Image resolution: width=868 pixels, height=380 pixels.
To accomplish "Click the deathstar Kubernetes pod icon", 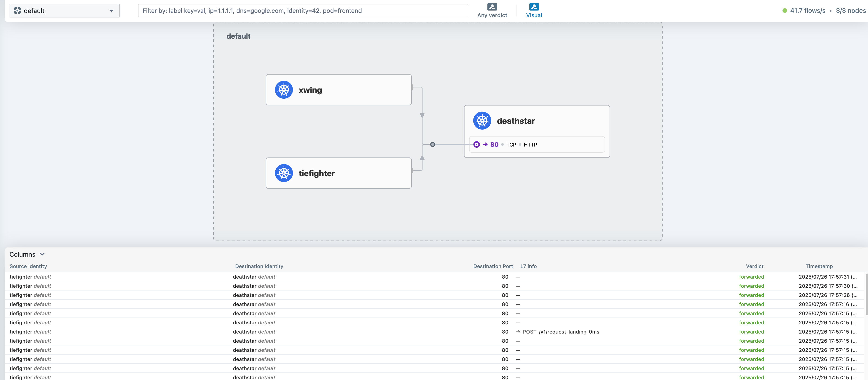I will (x=482, y=121).
